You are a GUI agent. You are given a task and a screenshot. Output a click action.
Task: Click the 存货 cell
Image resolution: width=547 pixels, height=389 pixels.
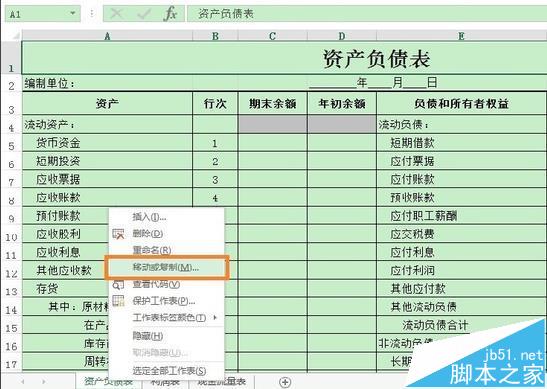66,289
